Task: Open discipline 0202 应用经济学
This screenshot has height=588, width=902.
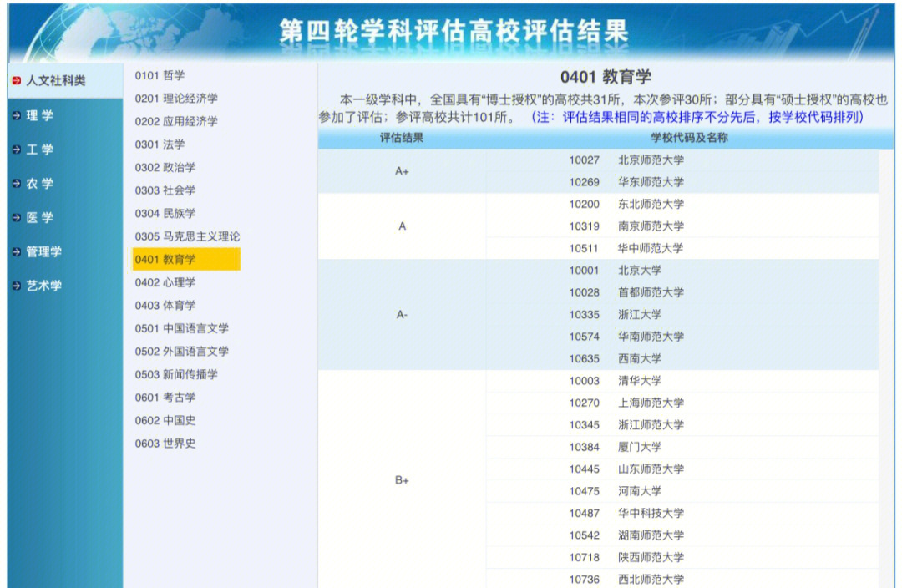Action: click(x=176, y=121)
